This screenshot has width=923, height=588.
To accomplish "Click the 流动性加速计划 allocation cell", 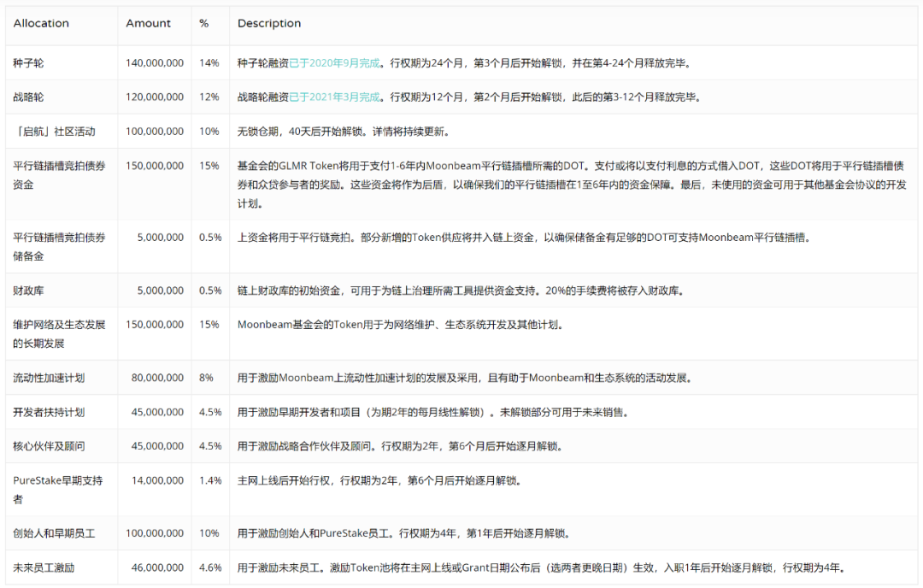I will click(x=49, y=378).
